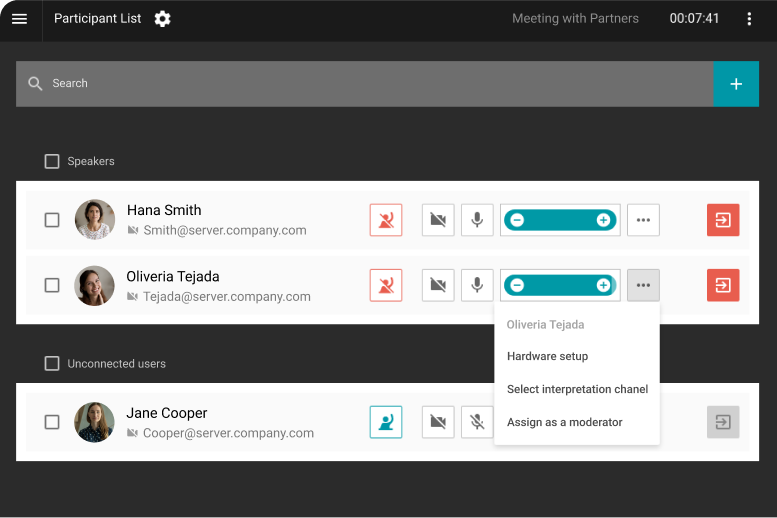The width and height of the screenshot is (777, 518).
Task: Open Participant List settings gear
Action: (163, 19)
